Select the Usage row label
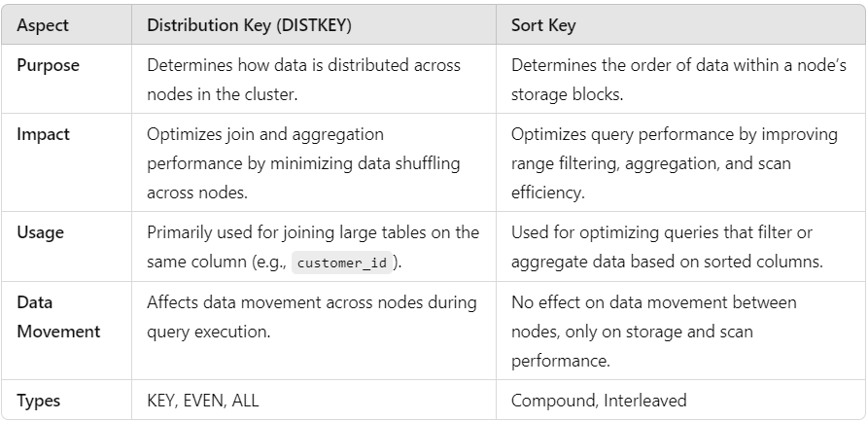Image resolution: width=868 pixels, height=421 pixels. pos(41,233)
